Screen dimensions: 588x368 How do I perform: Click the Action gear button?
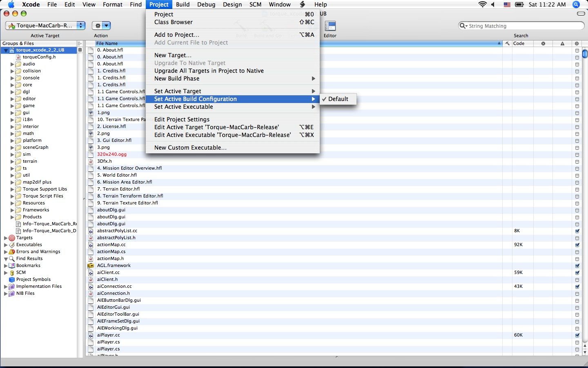pyautogui.click(x=101, y=25)
